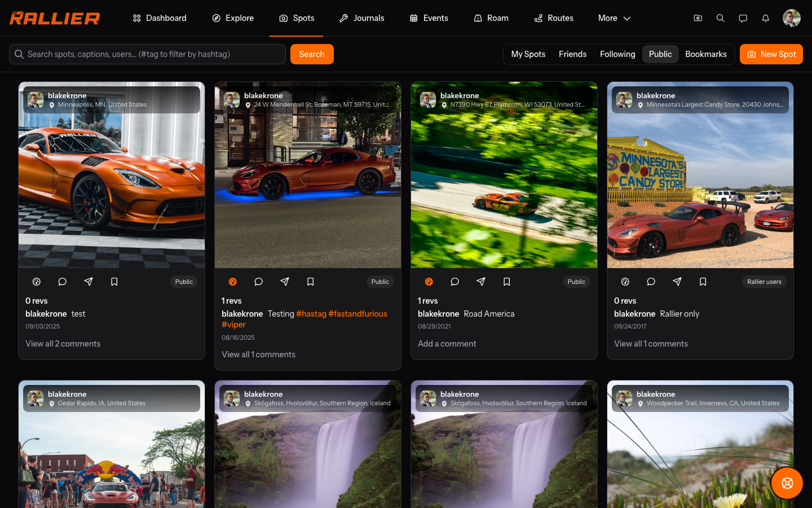This screenshot has height=508, width=812.
Task: Select the Spots nav item
Action: 297,18
